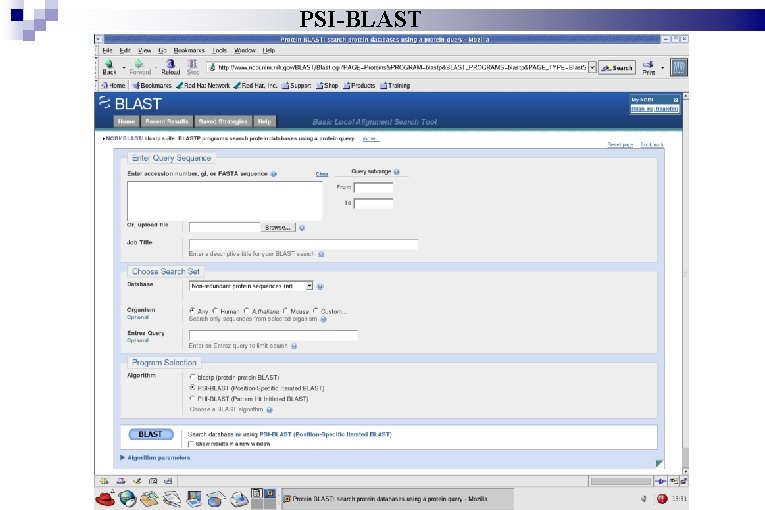
Task: Open the Training bookmark folder
Action: tap(395, 85)
